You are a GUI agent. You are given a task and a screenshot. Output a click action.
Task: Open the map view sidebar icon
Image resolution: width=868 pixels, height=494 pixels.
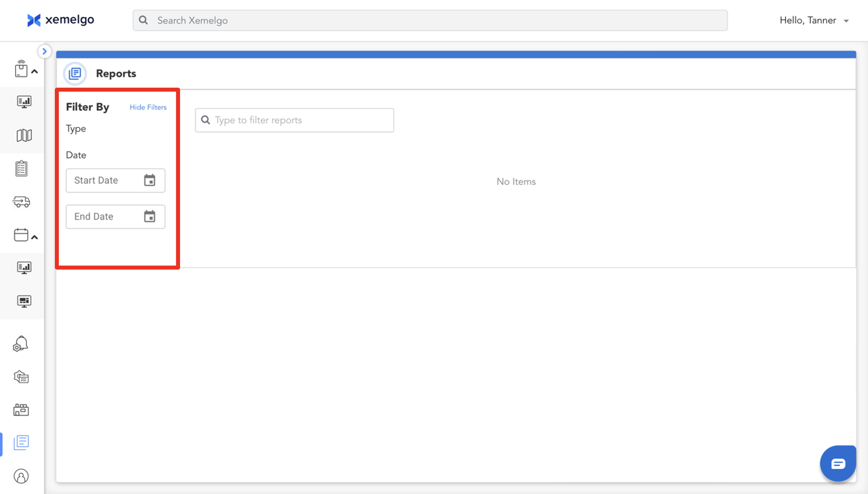click(x=24, y=135)
